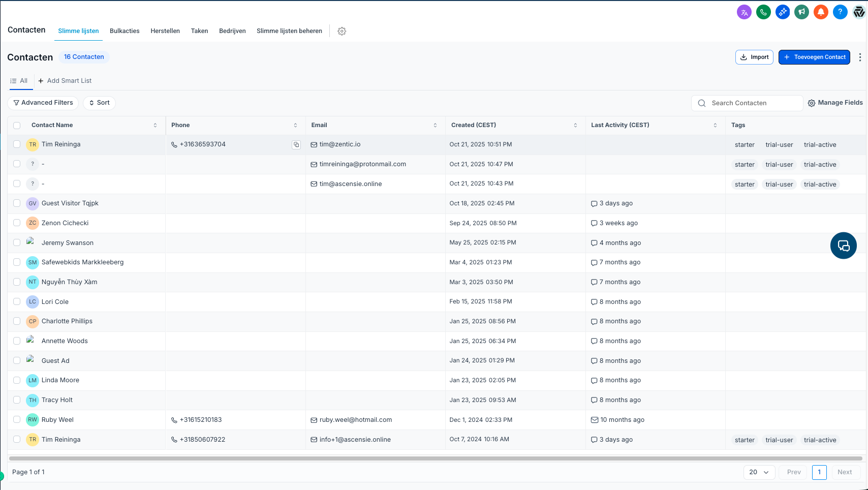
Task: Open the settings gear next to tabs
Action: pos(342,31)
